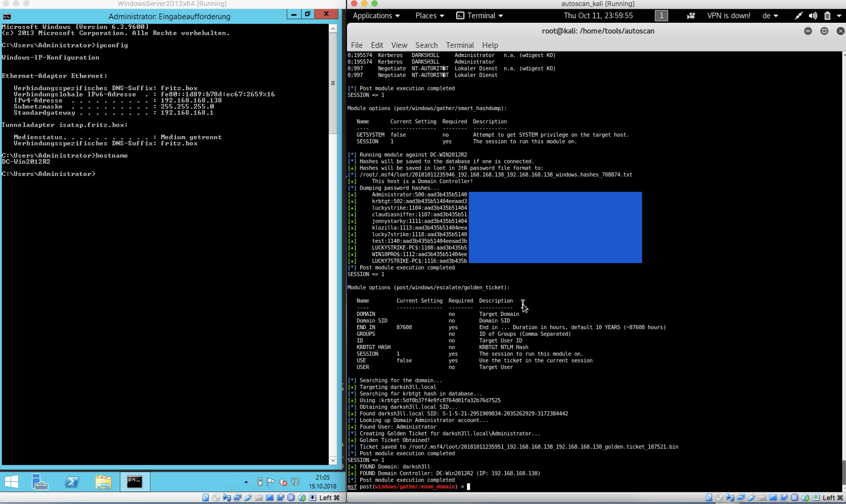Open USB indicator in WindowsServer VM status bar
The width and height of the screenshot is (846, 504).
(248, 497)
